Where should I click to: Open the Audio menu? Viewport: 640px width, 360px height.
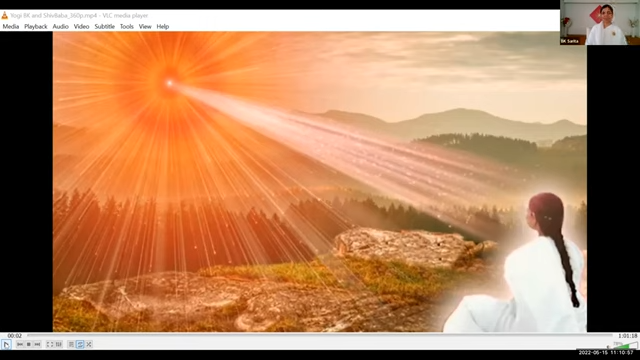pos(60,27)
